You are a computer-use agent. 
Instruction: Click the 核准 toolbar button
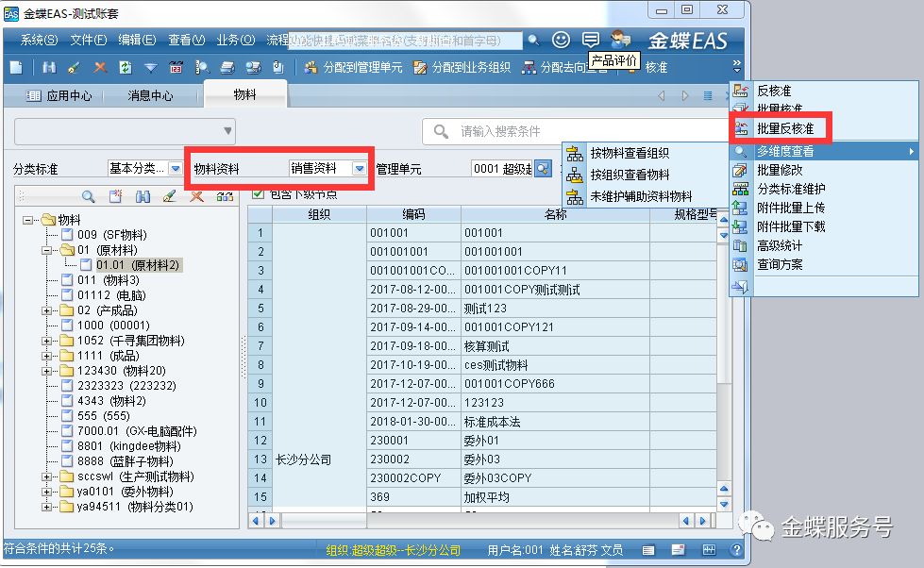pos(656,68)
